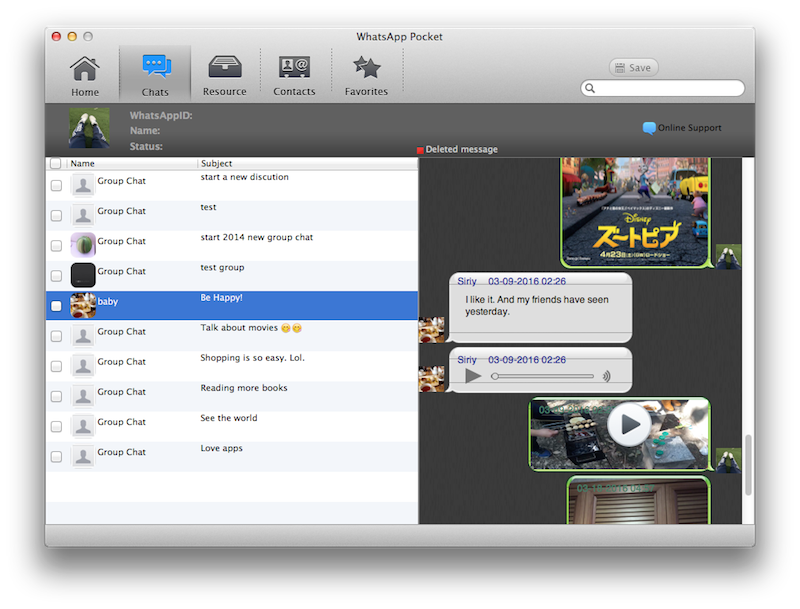This screenshot has width=800, height=609.
Task: Click avatar of 'Reading more books' chat
Action: pos(83,396)
